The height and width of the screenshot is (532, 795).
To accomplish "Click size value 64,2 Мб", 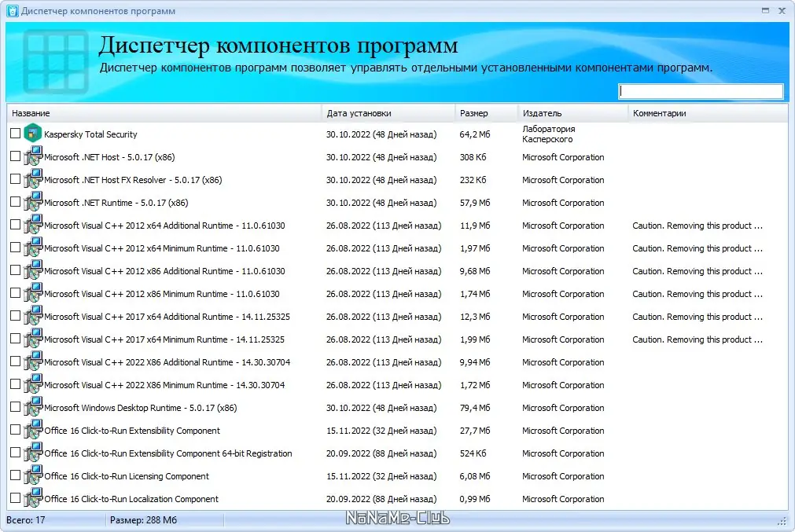I will tap(475, 134).
